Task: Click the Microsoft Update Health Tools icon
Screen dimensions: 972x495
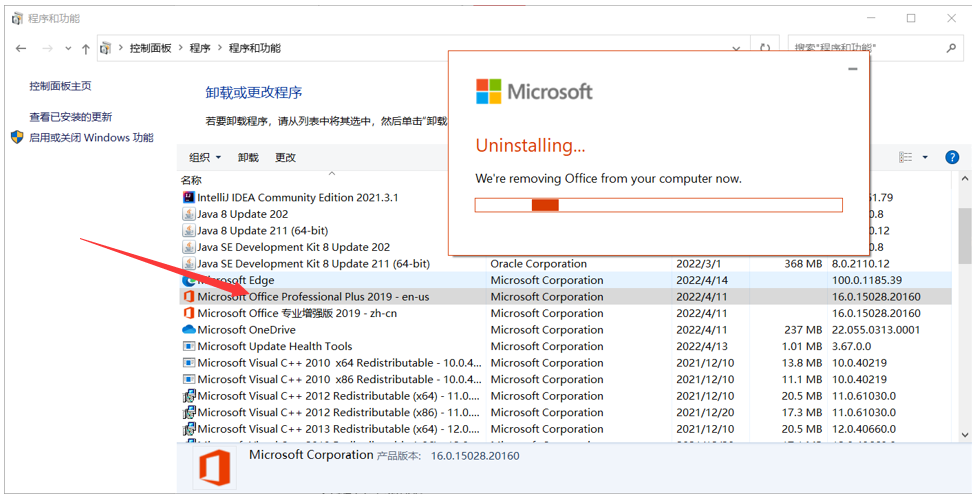Action: [189, 346]
